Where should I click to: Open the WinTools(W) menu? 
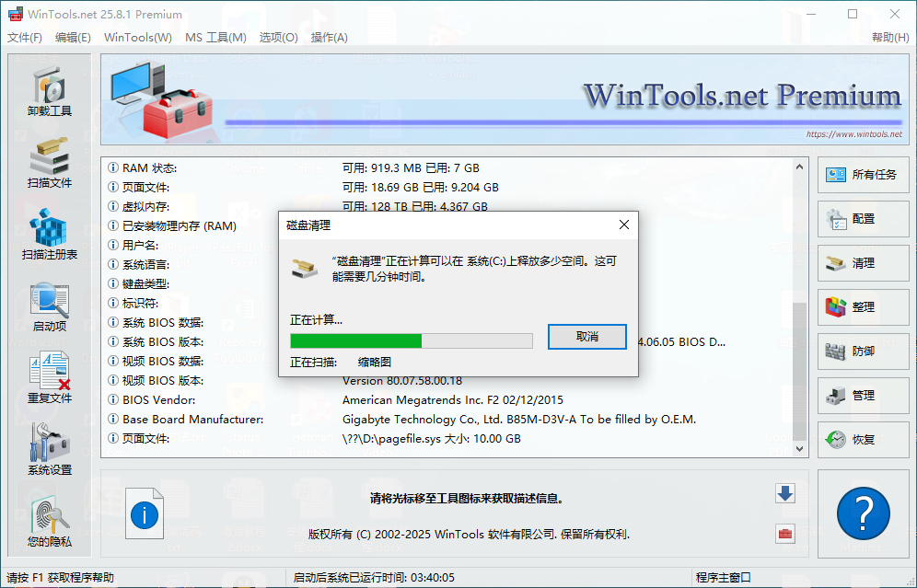(136, 38)
